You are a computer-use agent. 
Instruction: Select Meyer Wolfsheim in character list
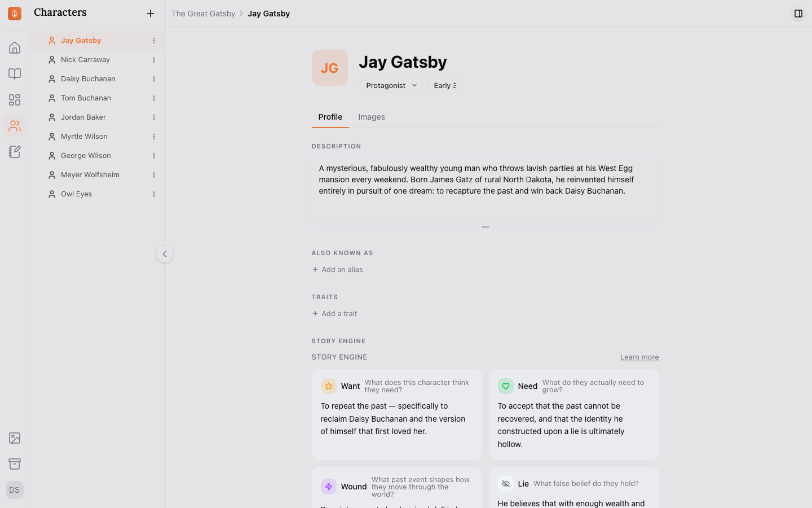(x=96, y=175)
